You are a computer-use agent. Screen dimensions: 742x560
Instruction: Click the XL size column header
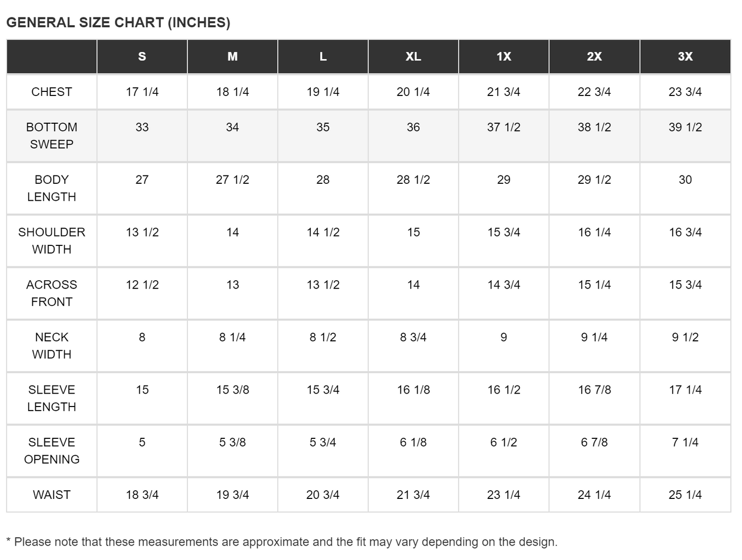[413, 56]
